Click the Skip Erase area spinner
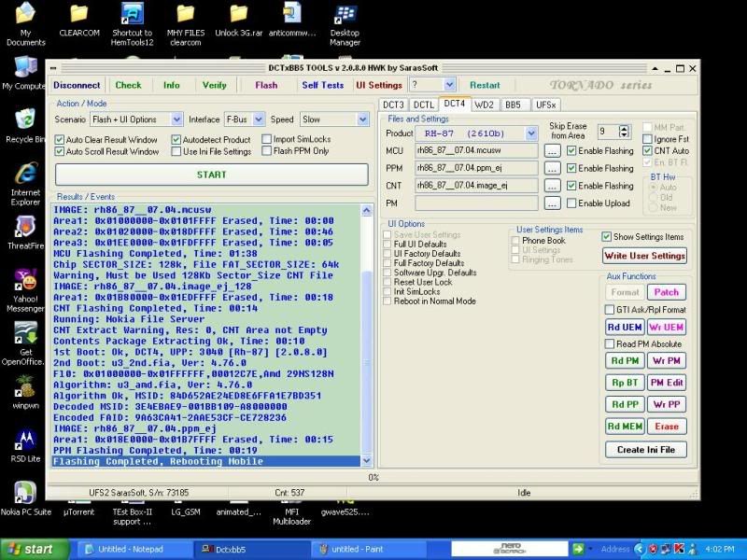This screenshot has height=560, width=747. tap(624, 132)
